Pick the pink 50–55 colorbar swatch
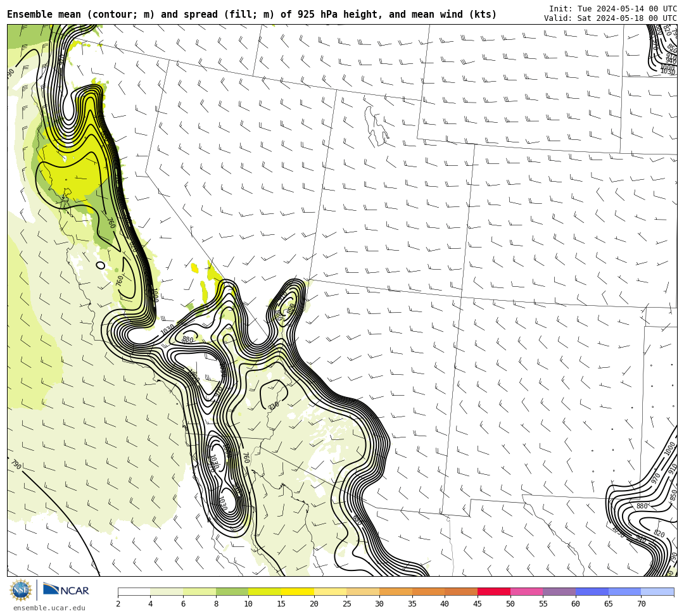The width and height of the screenshot is (684, 616). coord(526,592)
